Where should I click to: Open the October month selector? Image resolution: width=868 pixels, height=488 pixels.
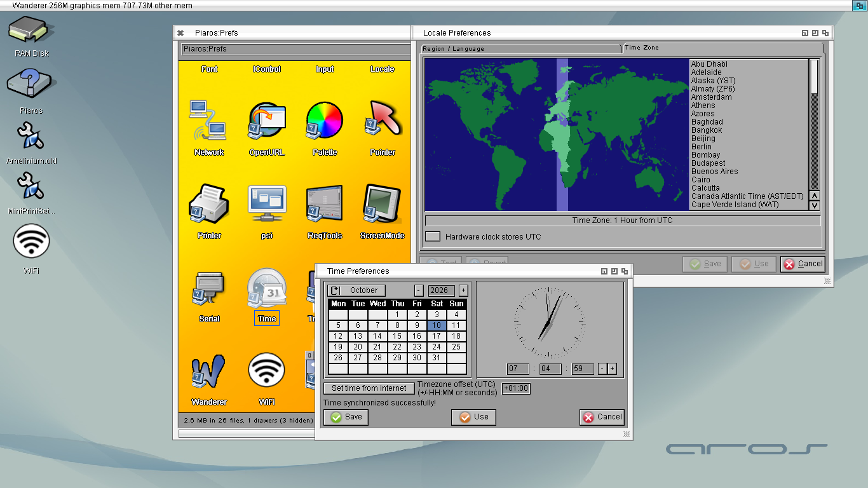[x=356, y=290]
